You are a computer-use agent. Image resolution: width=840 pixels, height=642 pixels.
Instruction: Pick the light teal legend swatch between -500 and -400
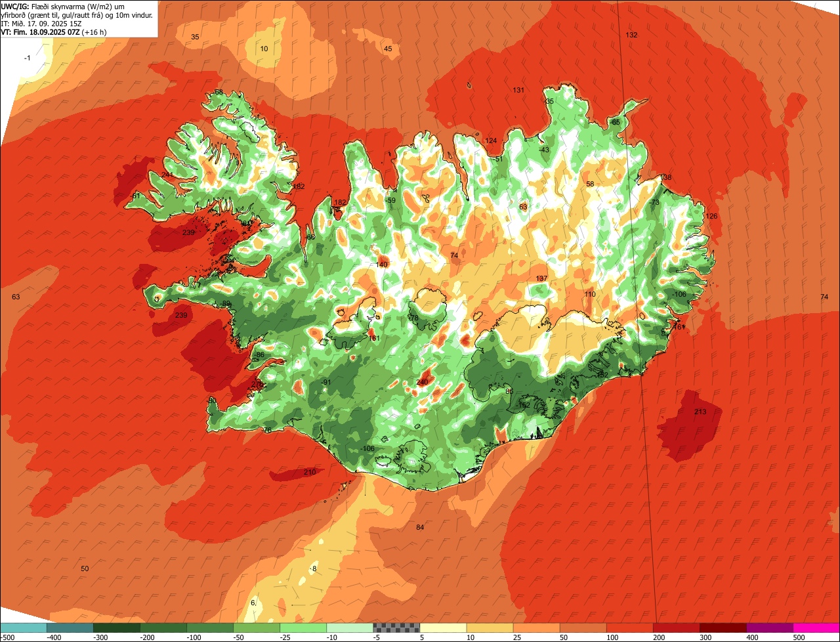click(23, 628)
